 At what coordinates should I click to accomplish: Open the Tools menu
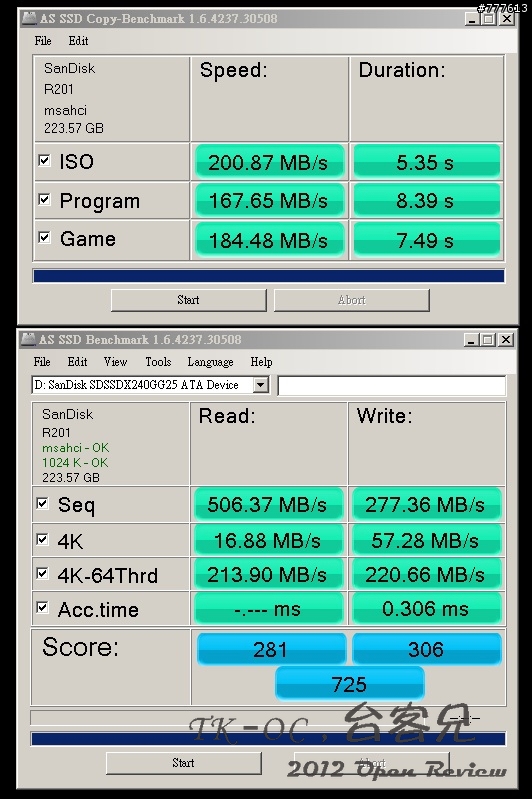point(158,362)
